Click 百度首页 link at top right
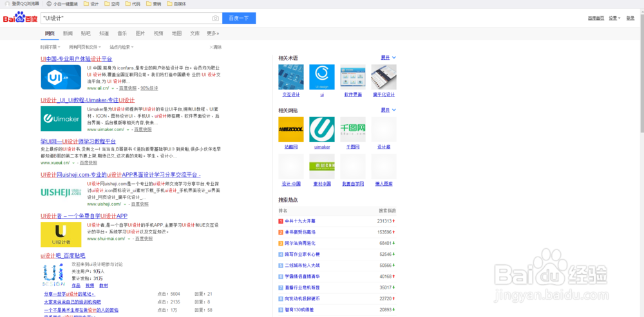 [596, 18]
